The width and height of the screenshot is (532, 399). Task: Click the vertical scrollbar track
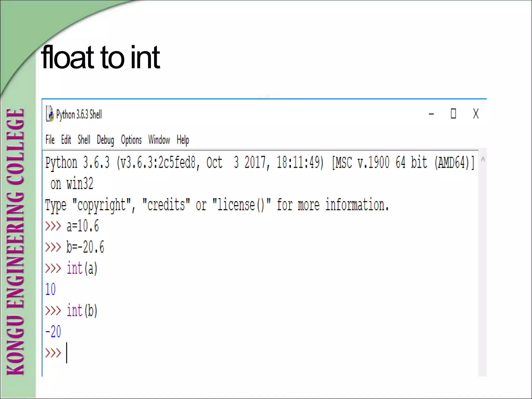(483, 260)
